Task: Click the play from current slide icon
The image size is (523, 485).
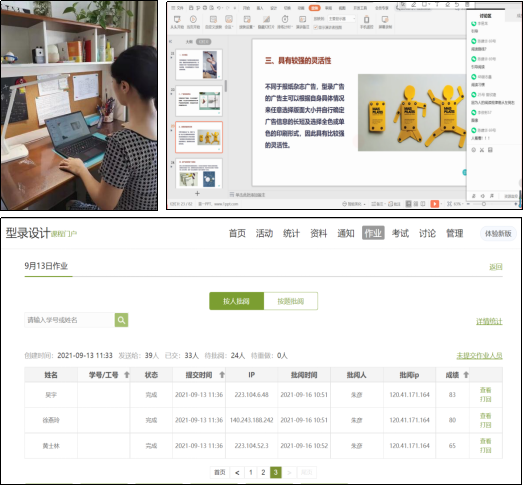Action: point(193,19)
